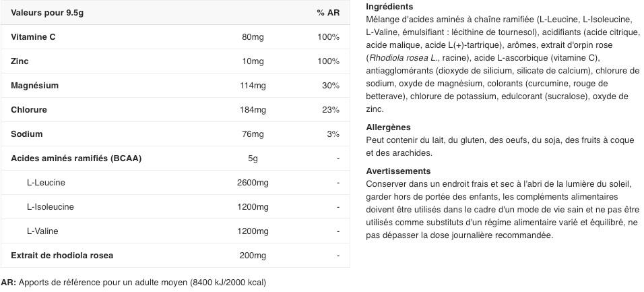Click the 'Ingrédients' heading
The image size is (644, 292).
point(389,6)
